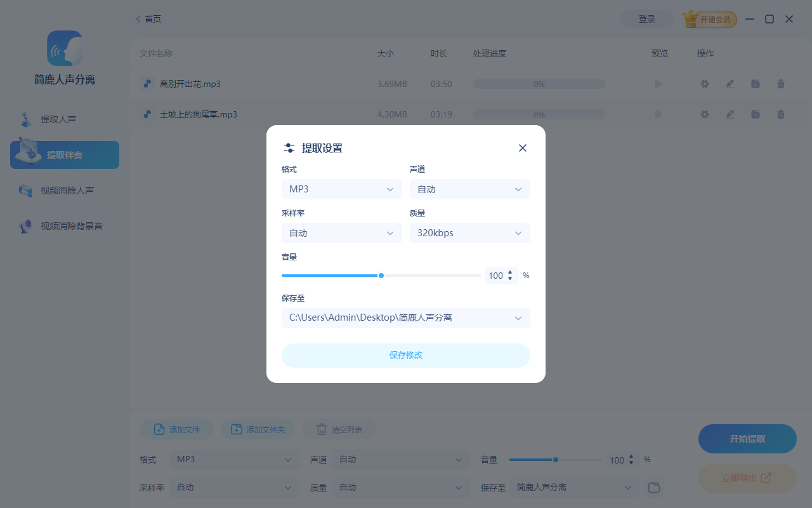Open the bottom 声道 dropdown
The image size is (812, 508).
point(401,459)
